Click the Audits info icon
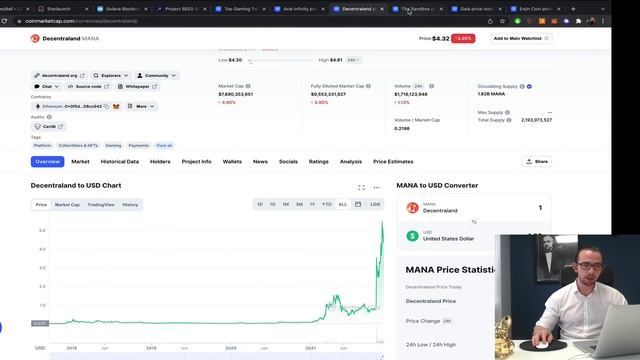Viewport: 640px width, 360px height. [49, 117]
